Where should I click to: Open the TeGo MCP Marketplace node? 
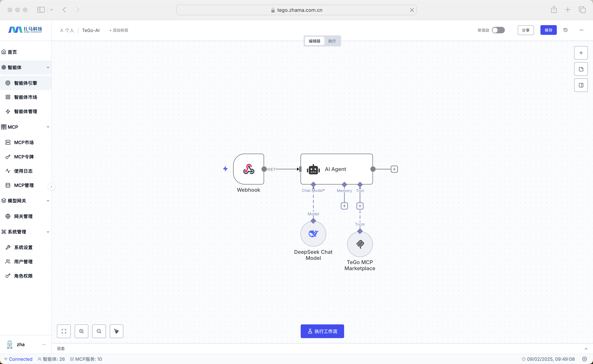click(x=360, y=244)
